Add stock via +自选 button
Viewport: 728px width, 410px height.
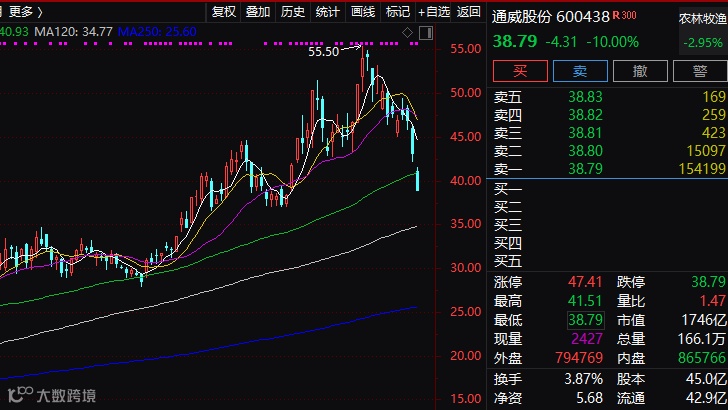click(434, 12)
